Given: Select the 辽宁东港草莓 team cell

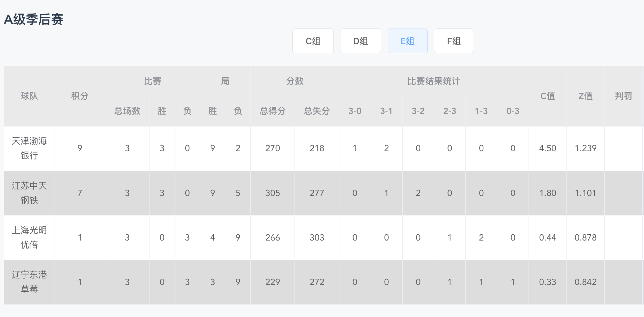Looking at the screenshot, I should point(29,282).
